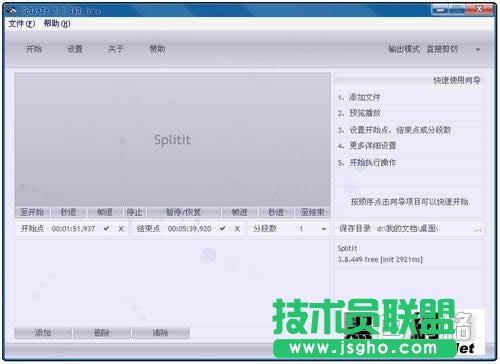Click the 删除 button
Screen dimensions: 500x364
(102, 333)
